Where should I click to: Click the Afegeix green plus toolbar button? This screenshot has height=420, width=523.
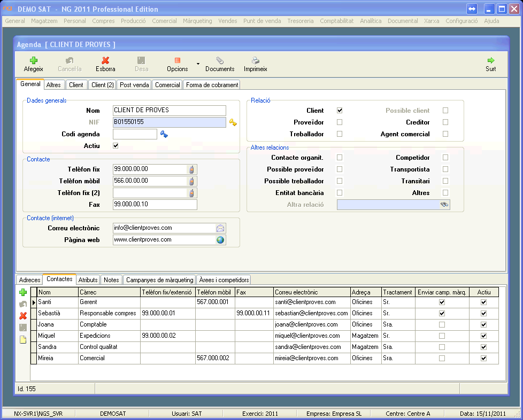point(33,64)
